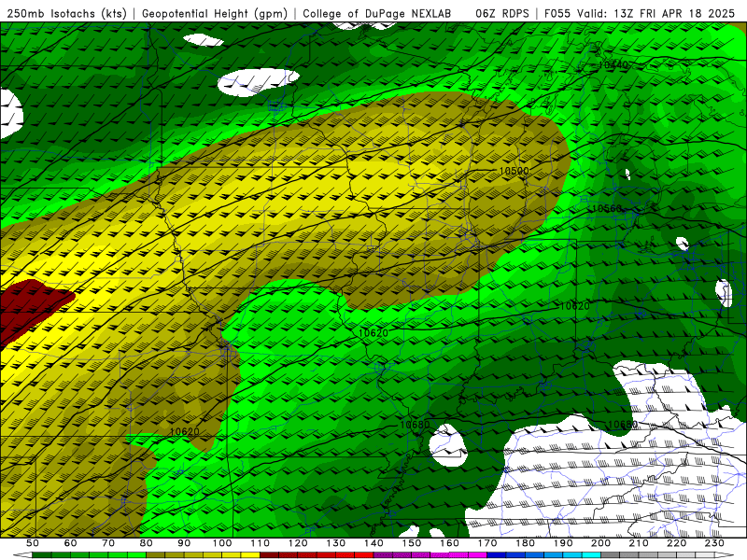Click the 10440 height contour label
The image size is (747, 560).
click(x=613, y=64)
